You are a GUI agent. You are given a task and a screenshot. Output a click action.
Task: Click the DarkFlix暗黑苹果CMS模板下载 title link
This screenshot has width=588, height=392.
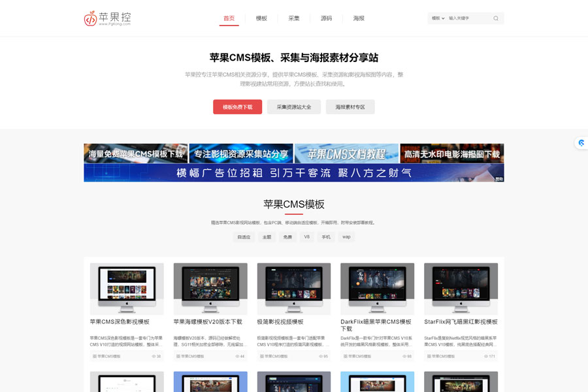(x=376, y=325)
